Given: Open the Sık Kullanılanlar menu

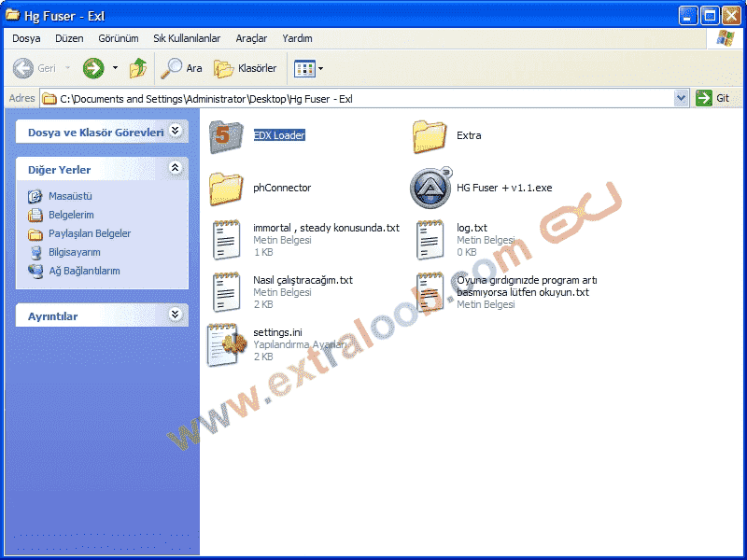Looking at the screenshot, I should (x=187, y=38).
